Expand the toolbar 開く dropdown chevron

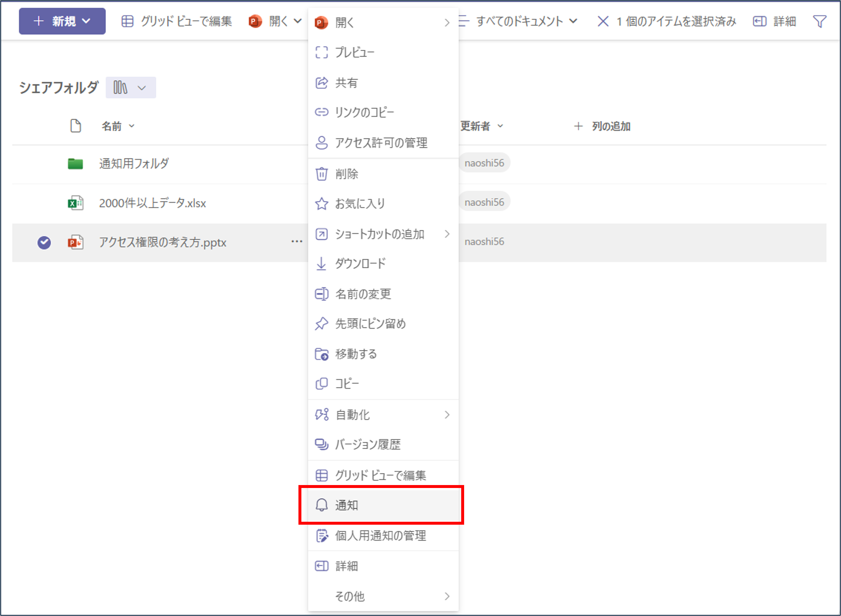click(298, 21)
